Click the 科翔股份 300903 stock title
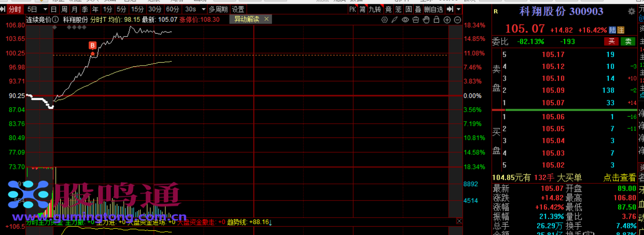Image resolution: width=644 pixels, height=235 pixels. coord(561,11)
